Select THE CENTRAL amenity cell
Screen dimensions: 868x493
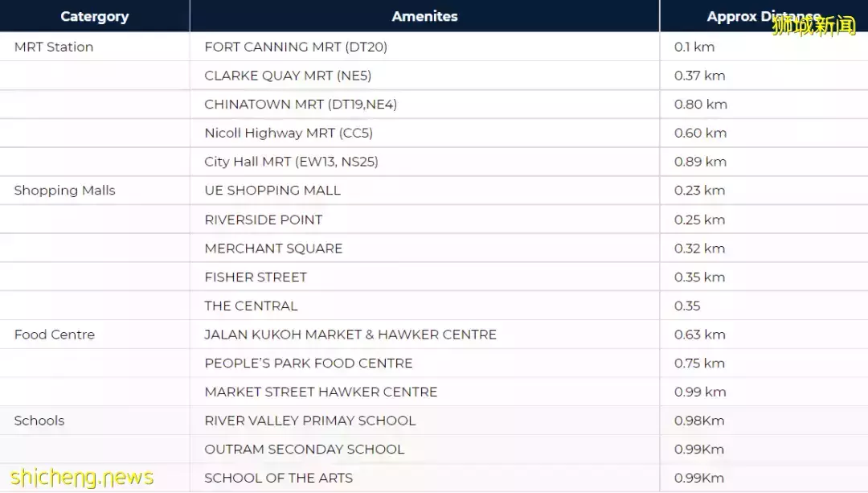[x=251, y=306]
